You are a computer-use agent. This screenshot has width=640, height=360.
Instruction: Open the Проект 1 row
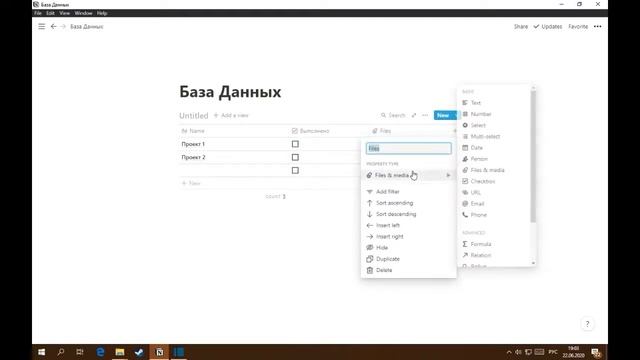click(193, 144)
